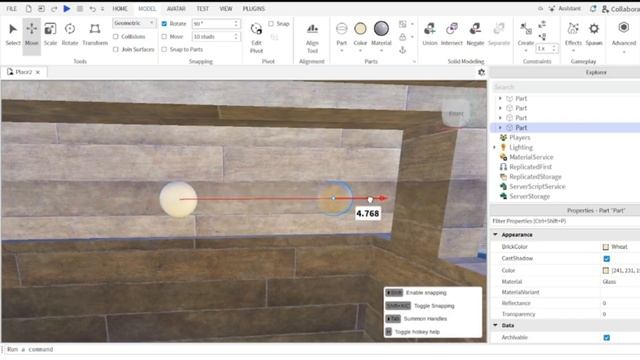Viewport: 640px width, 360px height.
Task: Switch to the AVATAR ribbon tab
Action: pos(176,9)
